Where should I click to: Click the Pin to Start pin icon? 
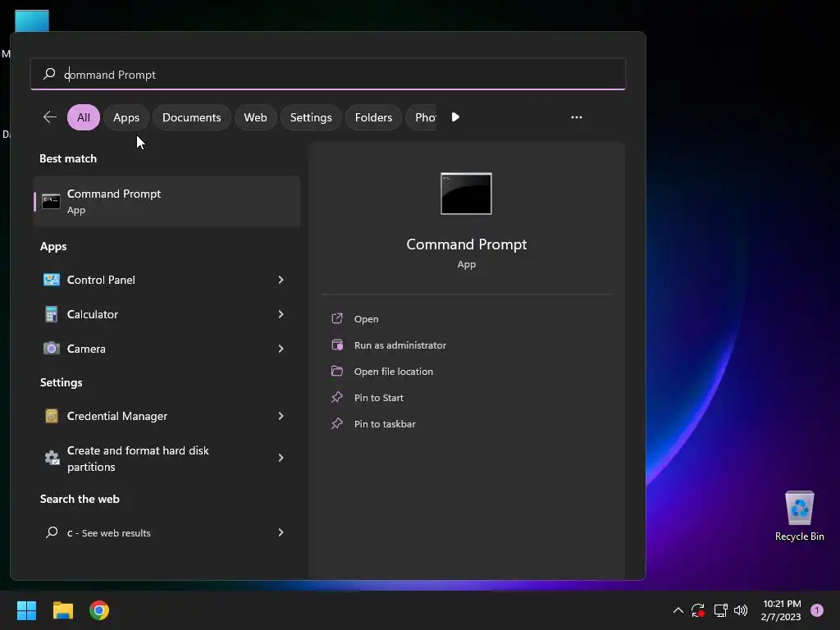pyautogui.click(x=337, y=398)
